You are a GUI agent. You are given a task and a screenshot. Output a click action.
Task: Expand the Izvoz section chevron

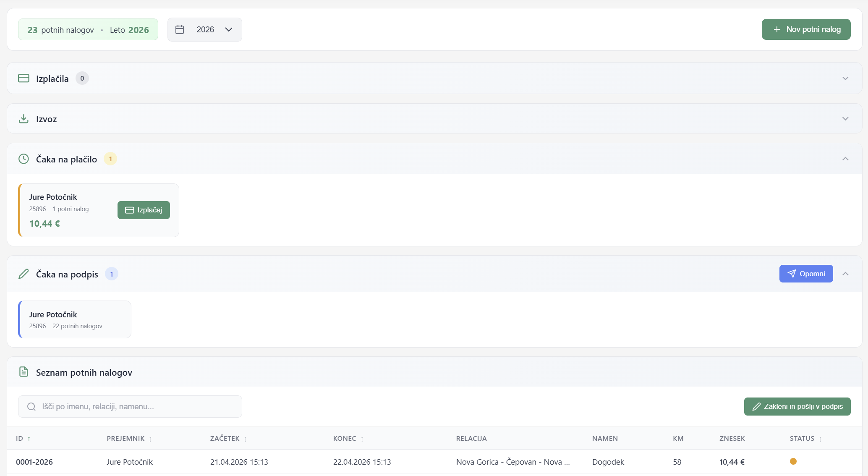coord(845,119)
